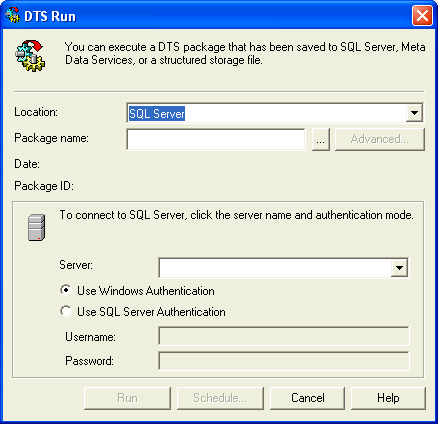438x424 pixels.
Task: Click the Schedule... button
Action: pyautogui.click(x=220, y=398)
